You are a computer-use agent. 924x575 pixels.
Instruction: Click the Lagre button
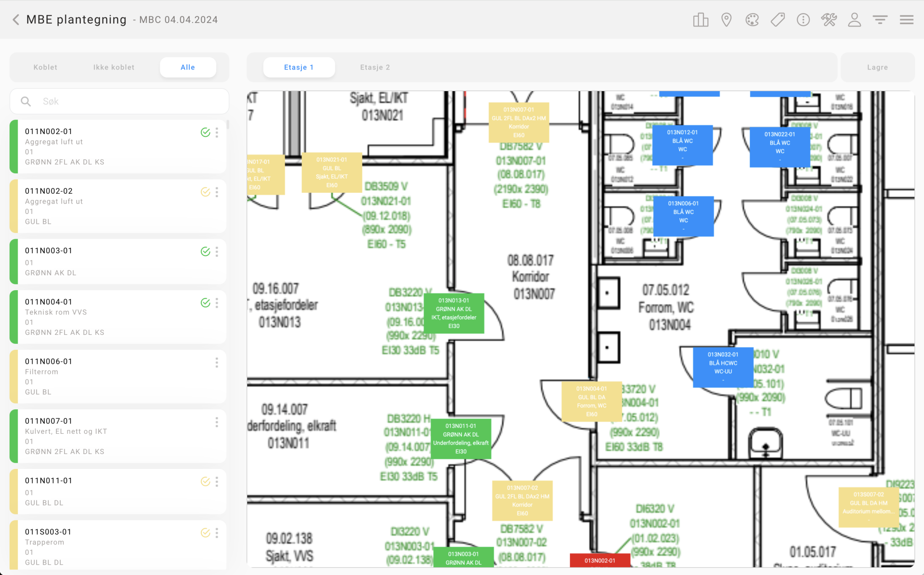point(878,67)
